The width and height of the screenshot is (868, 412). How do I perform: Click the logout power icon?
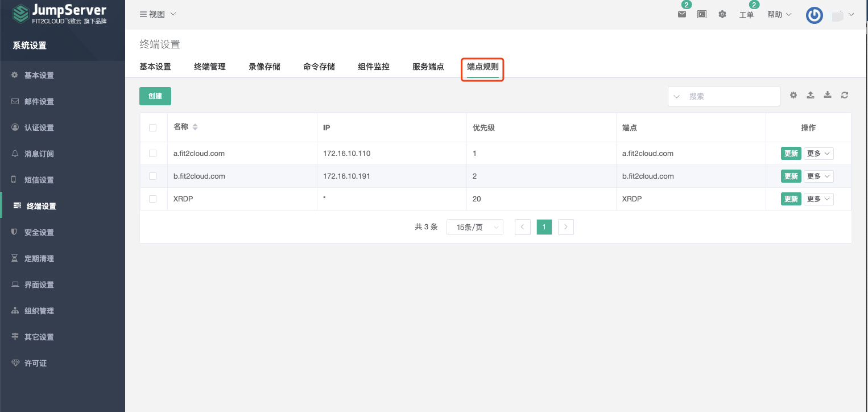point(814,15)
